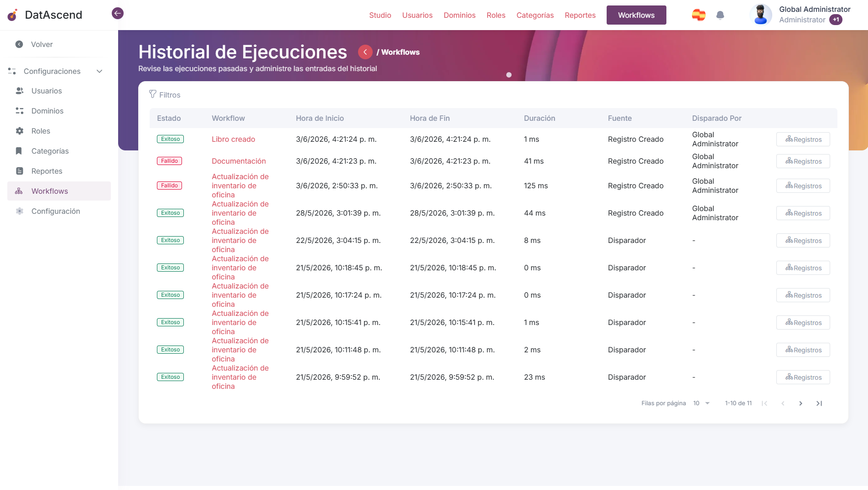
Task: Open the Usuarios top menu
Action: 417,15
